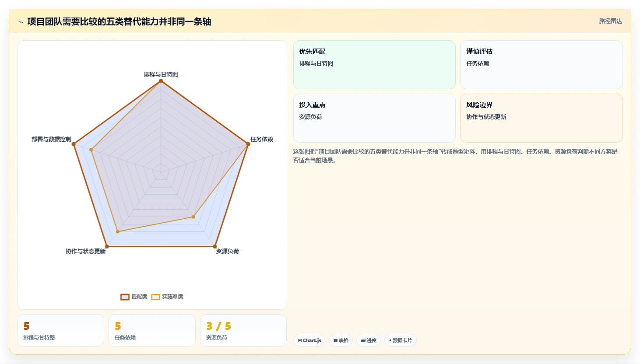Image resolution: width=640 pixels, height=364 pixels.
Task: Click 排程与甘特图 text inside 优先匹配 card
Action: 316,63
